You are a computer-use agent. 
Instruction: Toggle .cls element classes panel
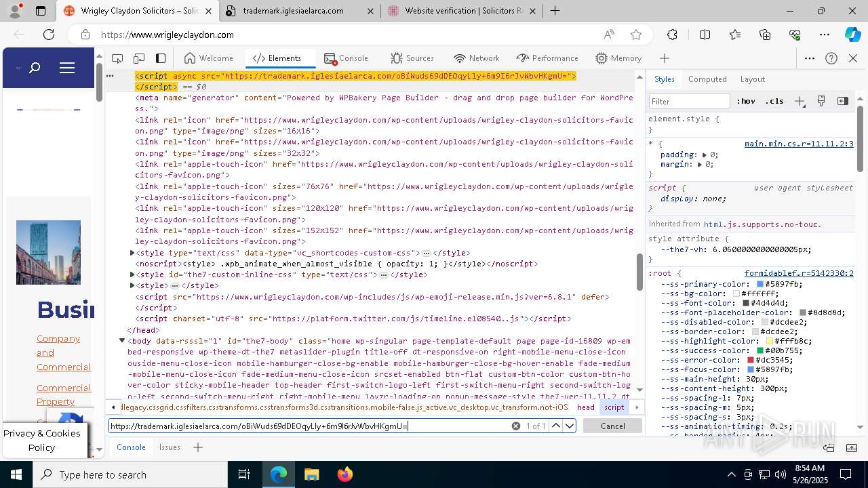click(774, 101)
